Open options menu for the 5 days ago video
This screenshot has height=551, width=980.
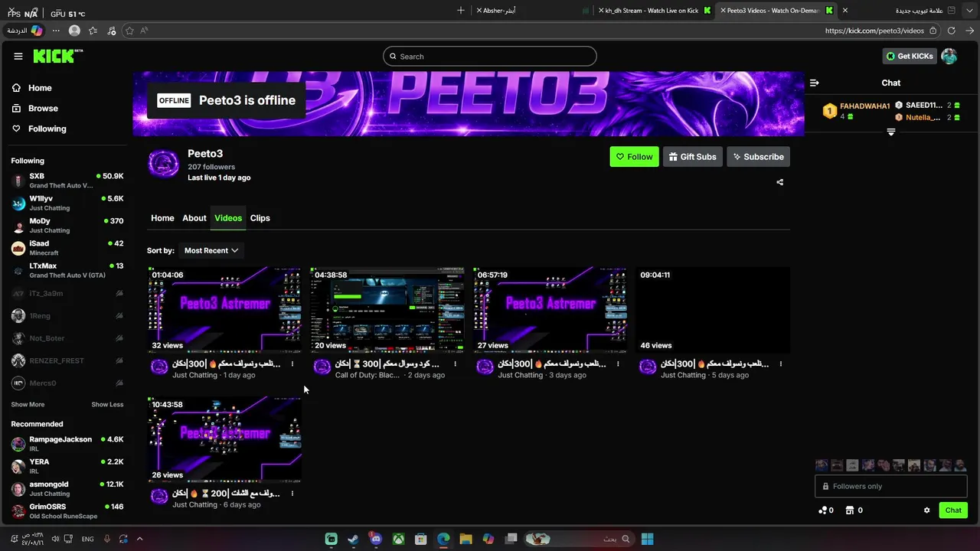click(x=781, y=364)
